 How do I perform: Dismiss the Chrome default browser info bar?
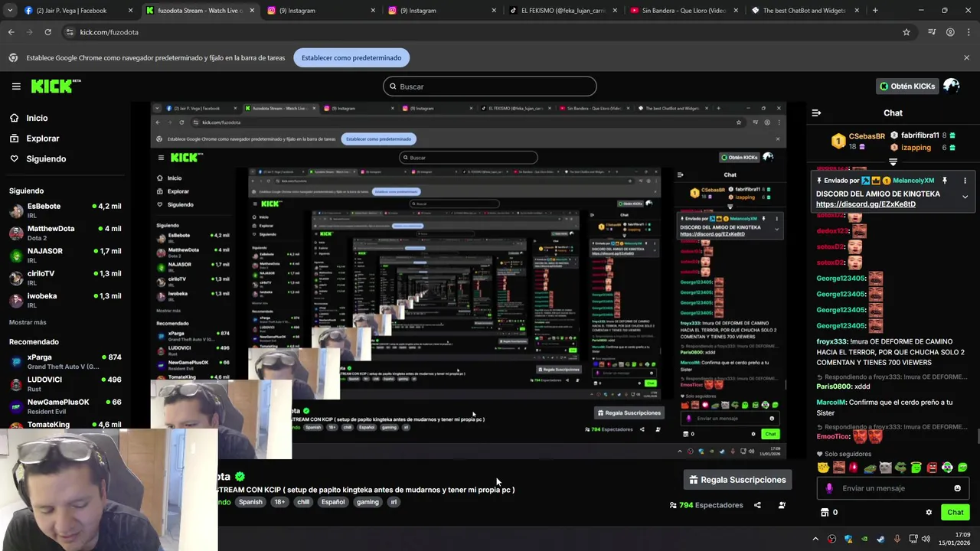tap(966, 57)
